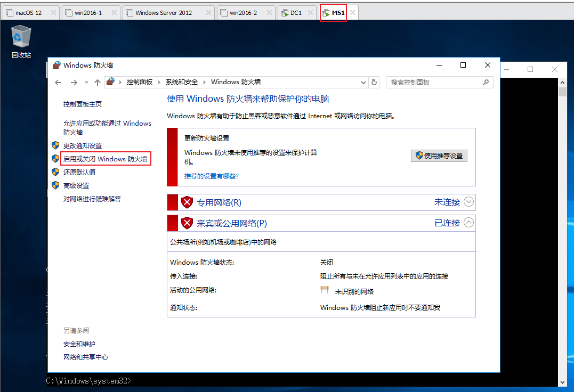
Task: Refresh the Control Panel page
Action: pyautogui.click(x=374, y=82)
